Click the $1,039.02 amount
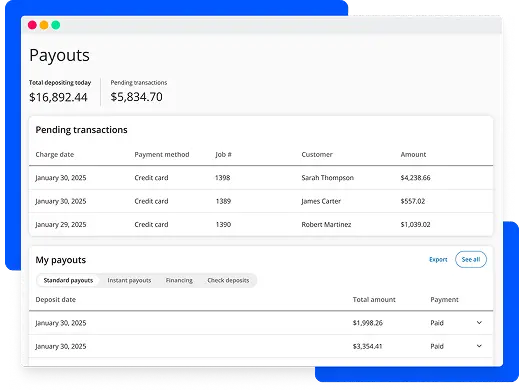Image resolution: width=524 pixels, height=390 pixels. click(415, 225)
